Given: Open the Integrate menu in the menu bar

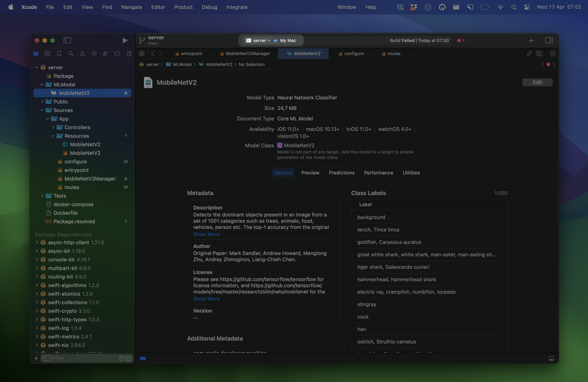Looking at the screenshot, I should (237, 7).
